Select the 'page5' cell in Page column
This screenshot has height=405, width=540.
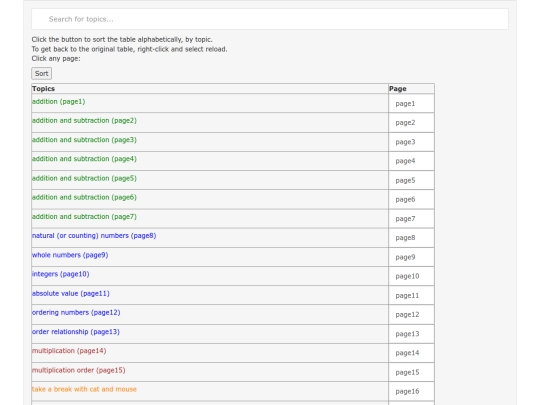[x=411, y=180]
